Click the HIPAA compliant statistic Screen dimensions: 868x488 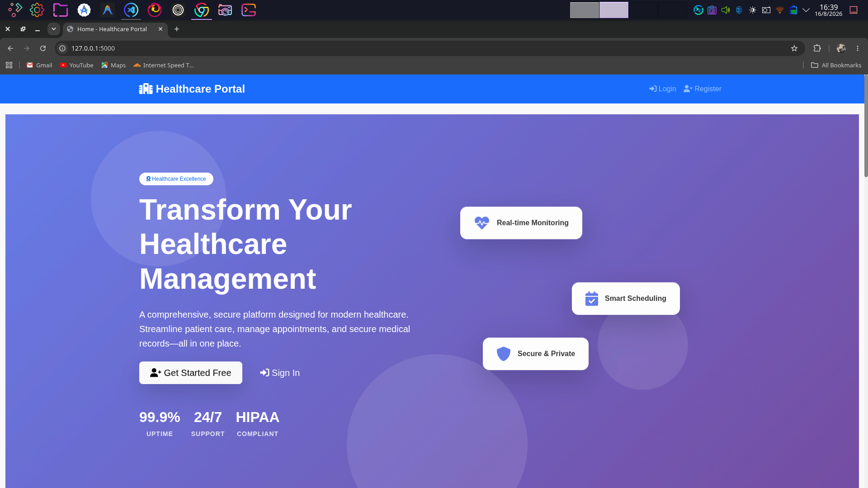tap(258, 424)
